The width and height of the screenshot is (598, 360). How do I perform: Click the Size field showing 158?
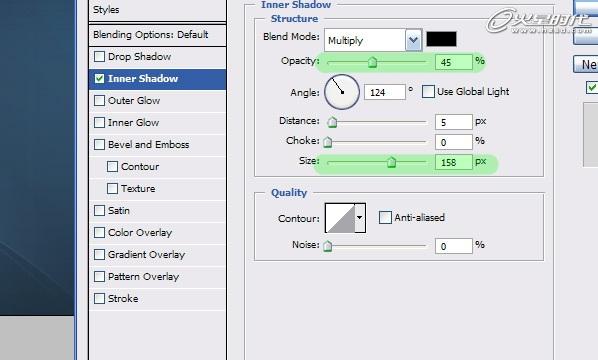pos(453,162)
